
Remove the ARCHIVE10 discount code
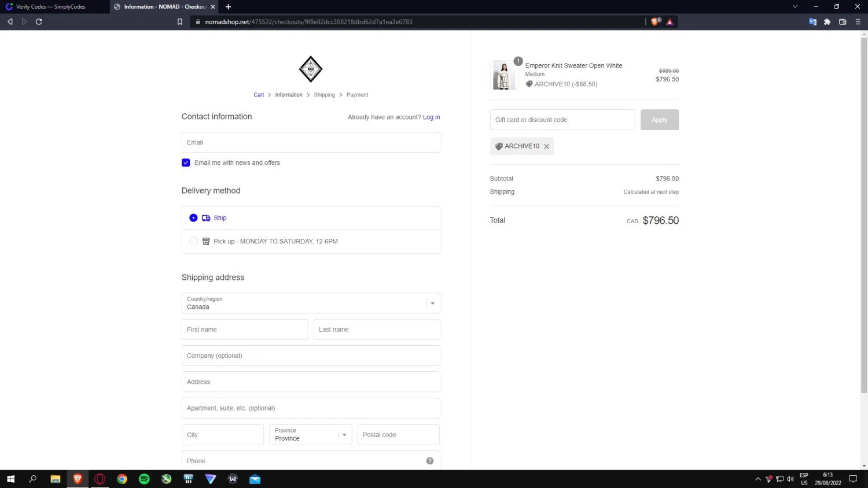click(546, 146)
